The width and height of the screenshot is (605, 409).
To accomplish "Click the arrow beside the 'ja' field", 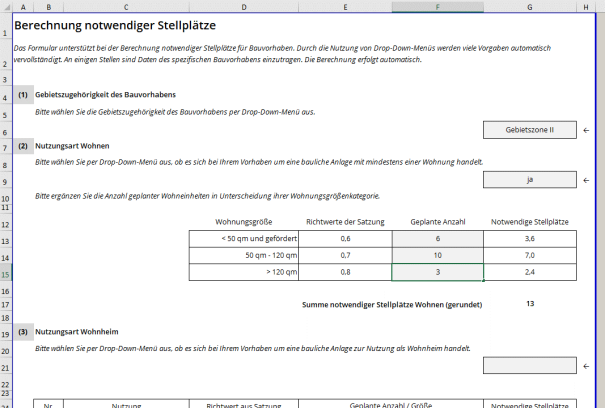I will tap(587, 180).
